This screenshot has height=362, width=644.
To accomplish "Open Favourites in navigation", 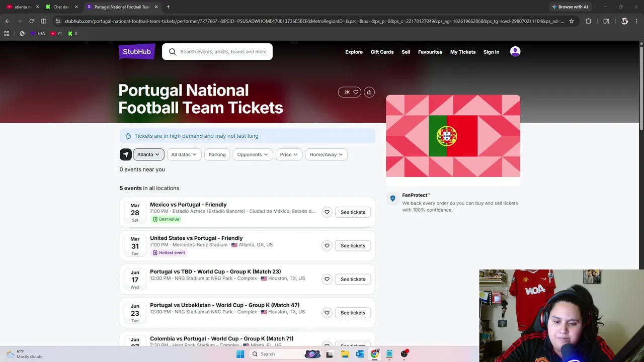I will tap(430, 52).
